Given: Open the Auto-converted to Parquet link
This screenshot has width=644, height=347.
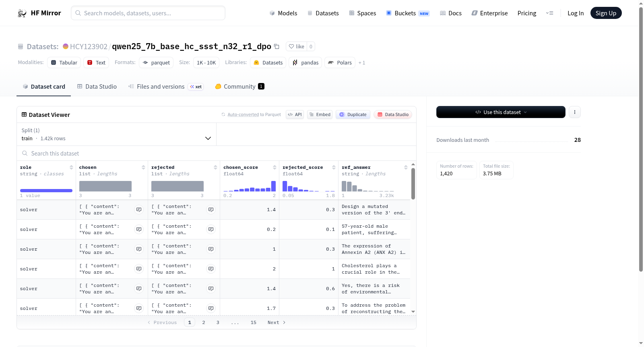Looking at the screenshot, I should coord(254,114).
